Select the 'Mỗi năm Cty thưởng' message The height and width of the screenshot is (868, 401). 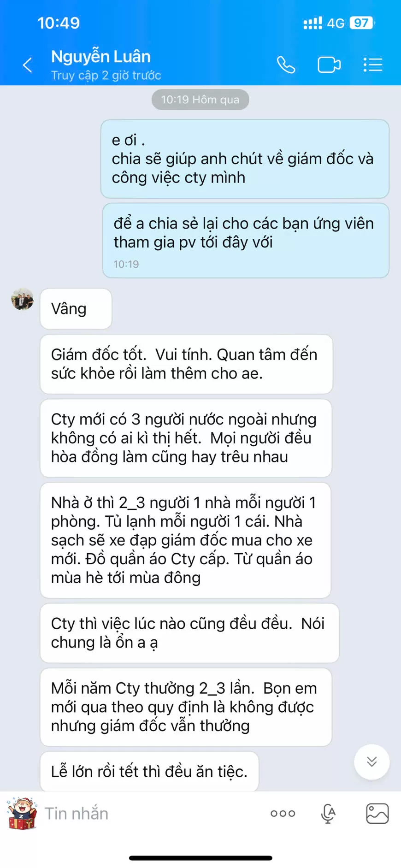click(186, 707)
